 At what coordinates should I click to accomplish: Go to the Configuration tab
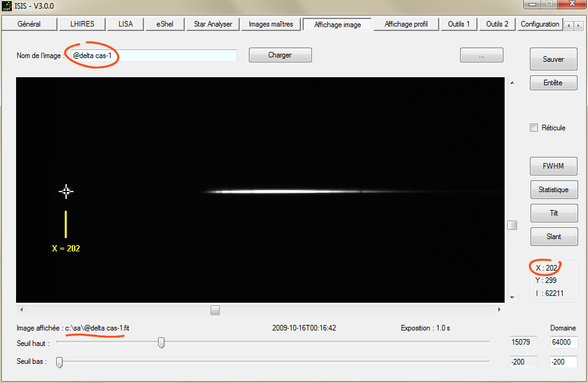[x=540, y=24]
